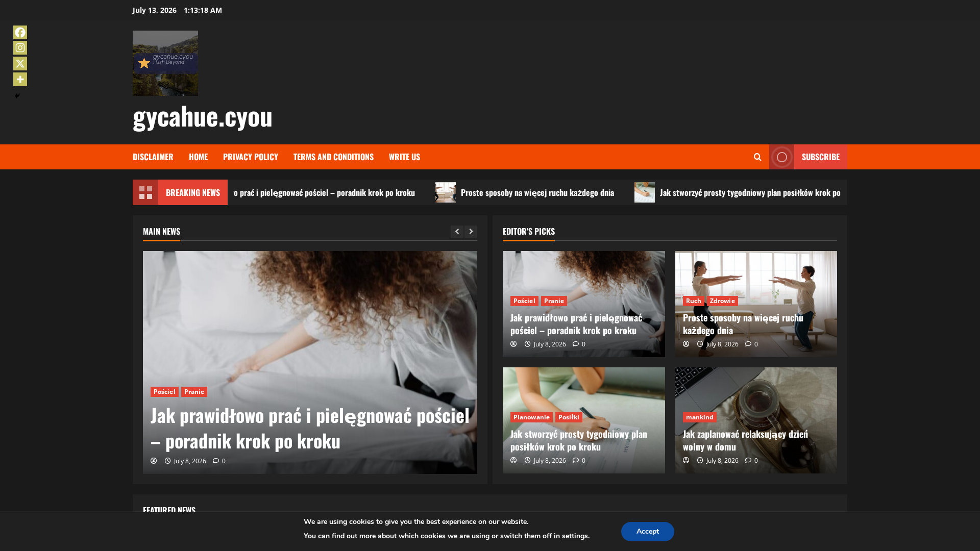
Task: Select Pranie tag on main news slide
Action: point(194,392)
